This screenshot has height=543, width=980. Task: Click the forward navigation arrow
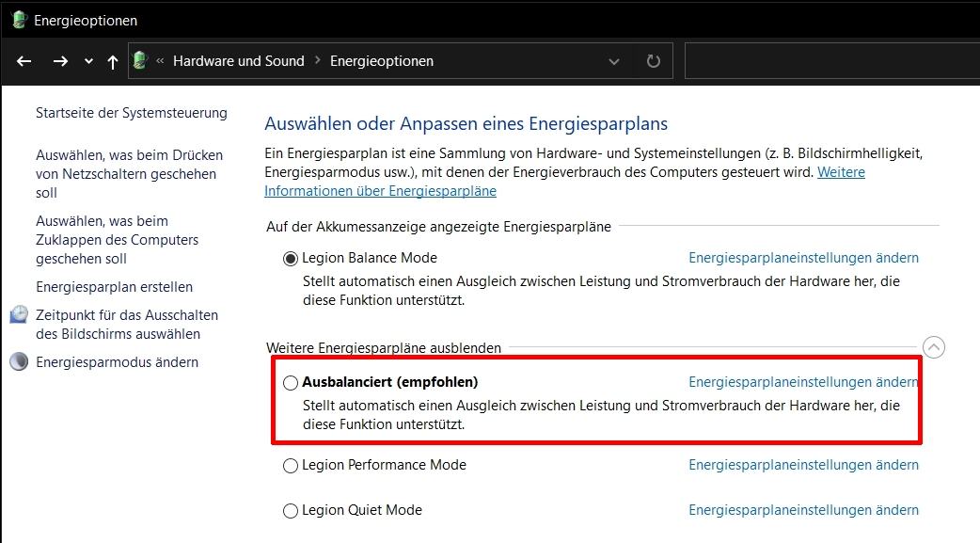pyautogui.click(x=60, y=61)
